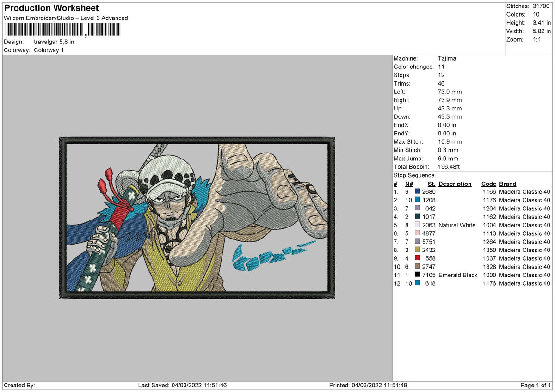555x392 pixels.
Task: Click the 'Page 1 of 1' footer text
Action: (536, 385)
